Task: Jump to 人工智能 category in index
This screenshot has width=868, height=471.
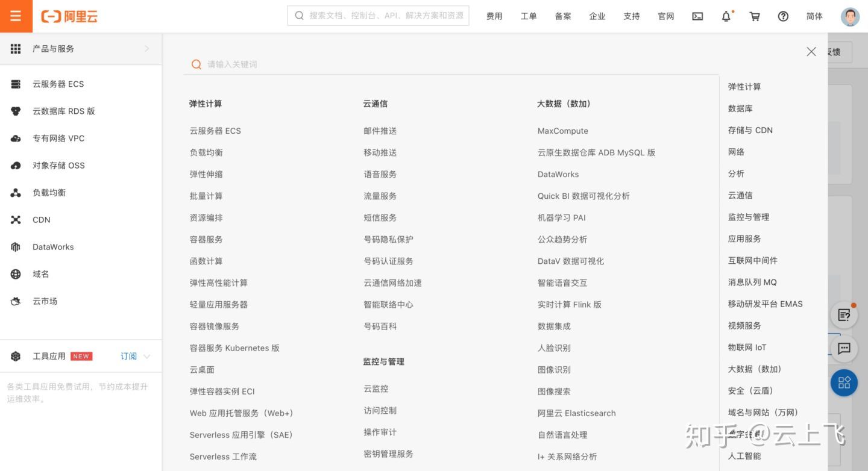Action: point(744,455)
